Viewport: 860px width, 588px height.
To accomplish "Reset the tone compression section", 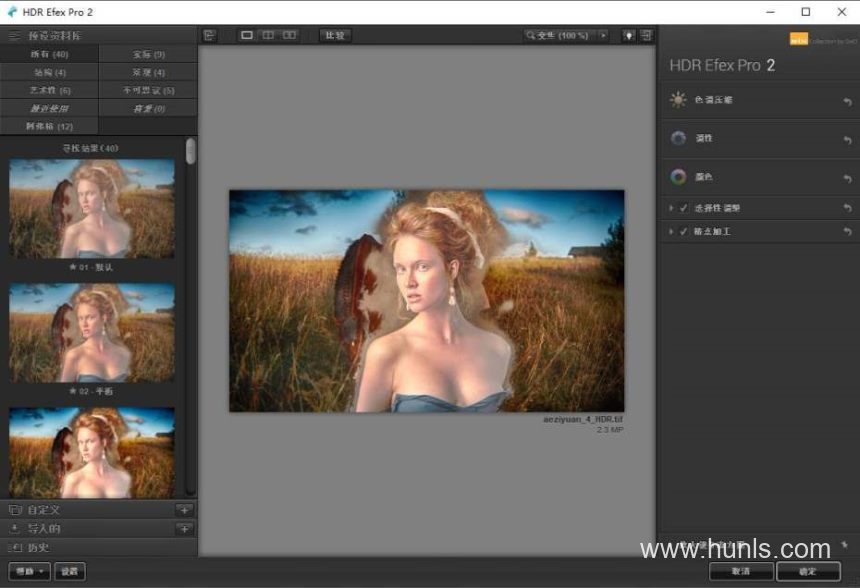I will pos(847,101).
